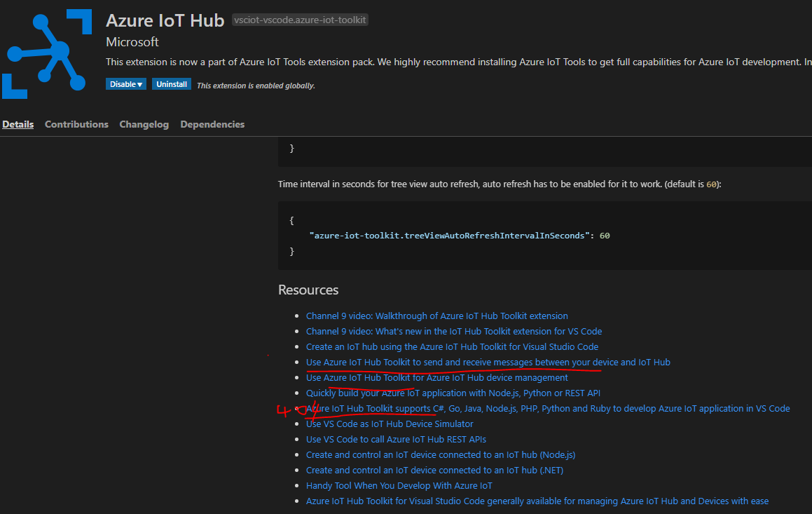This screenshot has height=514, width=812.
Task: Click the Azure IoT Hub Toolkit language support link
Action: point(547,408)
